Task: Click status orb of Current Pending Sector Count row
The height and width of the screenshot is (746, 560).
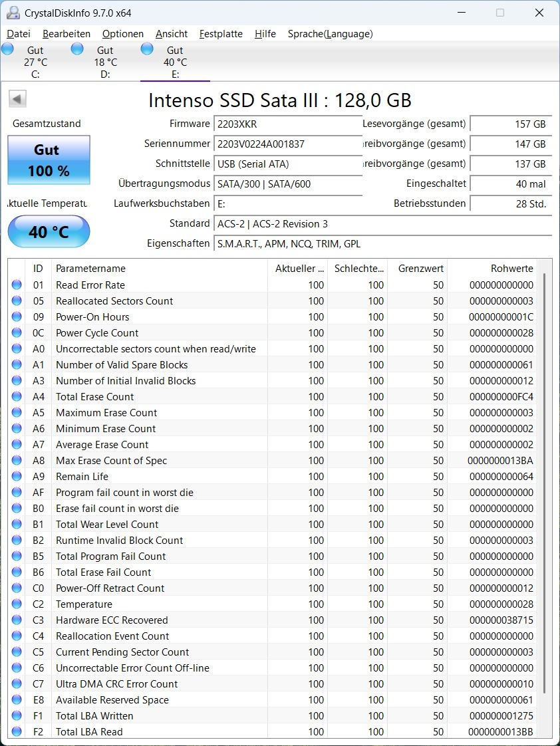Action: coord(17,652)
